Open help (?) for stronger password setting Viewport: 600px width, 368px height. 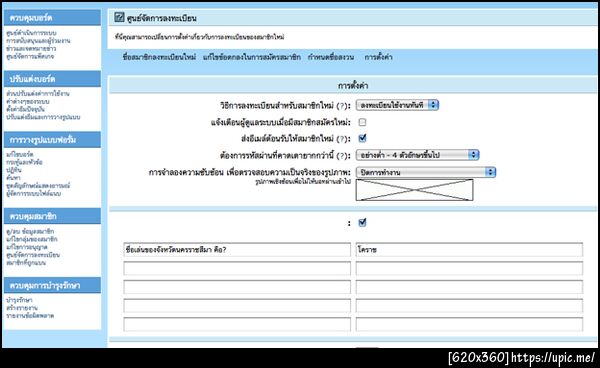pyautogui.click(x=343, y=156)
